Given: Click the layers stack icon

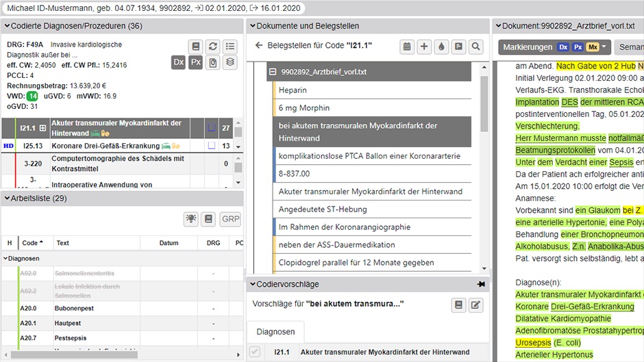Looking at the screenshot, I should (230, 62).
